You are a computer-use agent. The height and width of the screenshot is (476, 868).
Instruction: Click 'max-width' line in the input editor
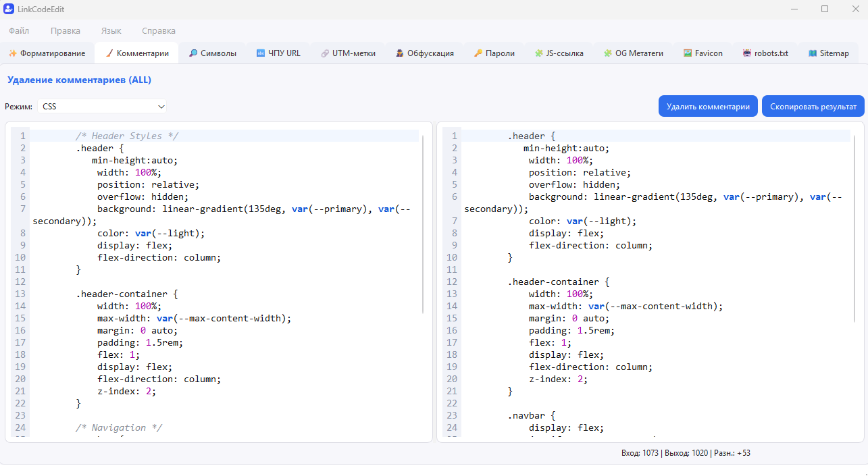[x=194, y=318]
